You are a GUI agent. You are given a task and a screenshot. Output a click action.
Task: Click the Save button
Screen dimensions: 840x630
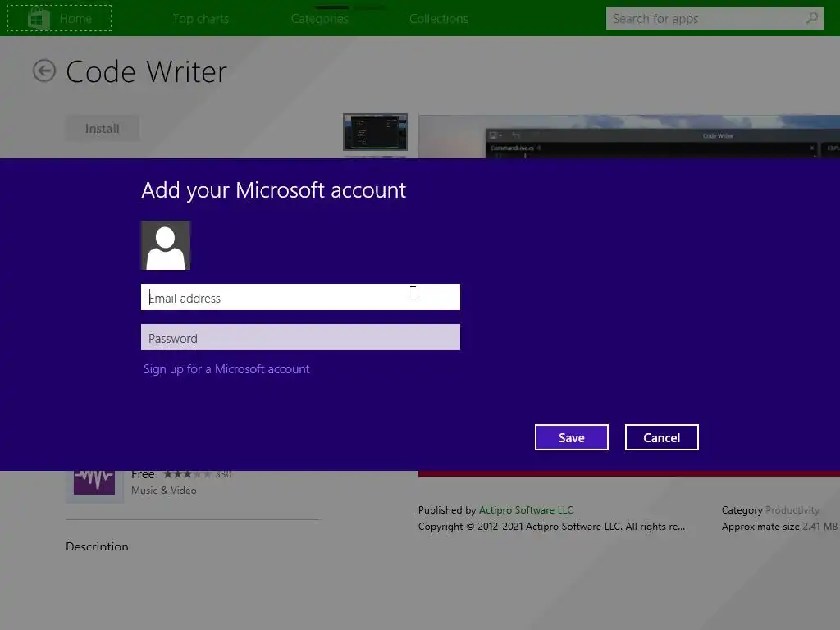coord(572,437)
